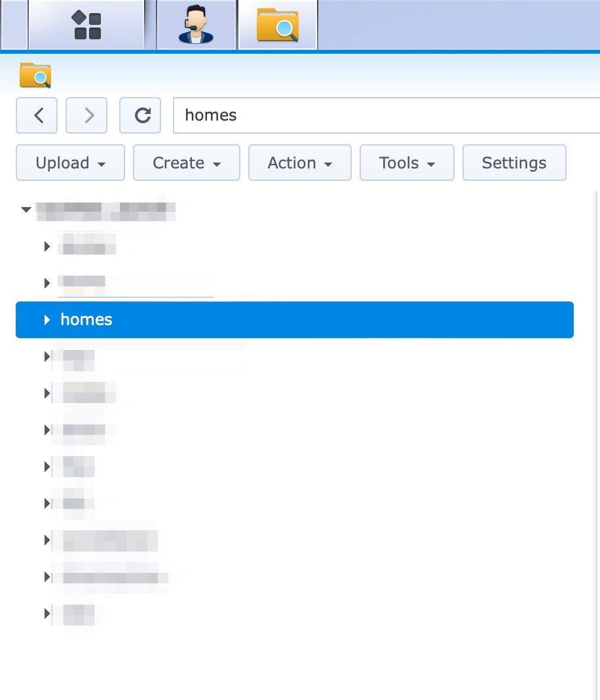Click the forward navigation arrow icon
Viewport: 600px width, 700px height.
coord(86,115)
